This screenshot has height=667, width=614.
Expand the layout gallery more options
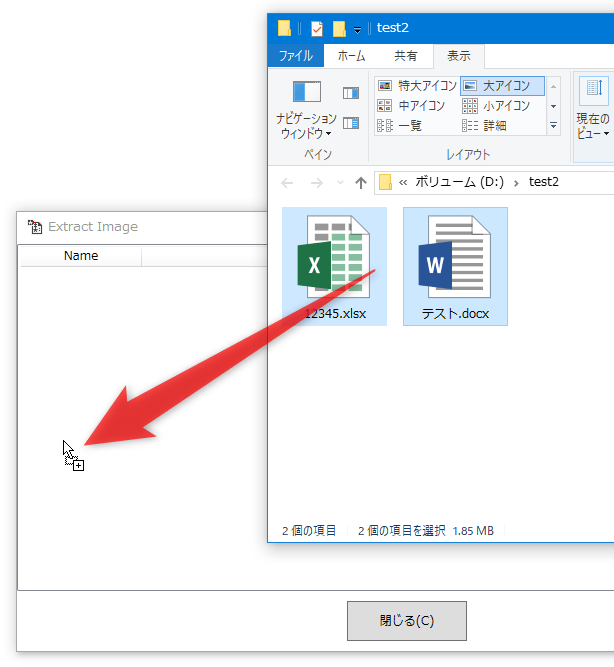[x=554, y=125]
